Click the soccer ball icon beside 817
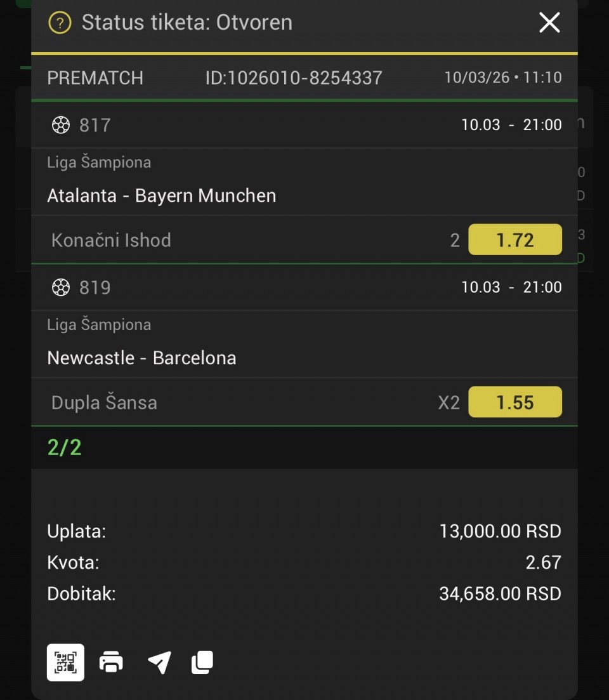The height and width of the screenshot is (700, 609). point(60,125)
